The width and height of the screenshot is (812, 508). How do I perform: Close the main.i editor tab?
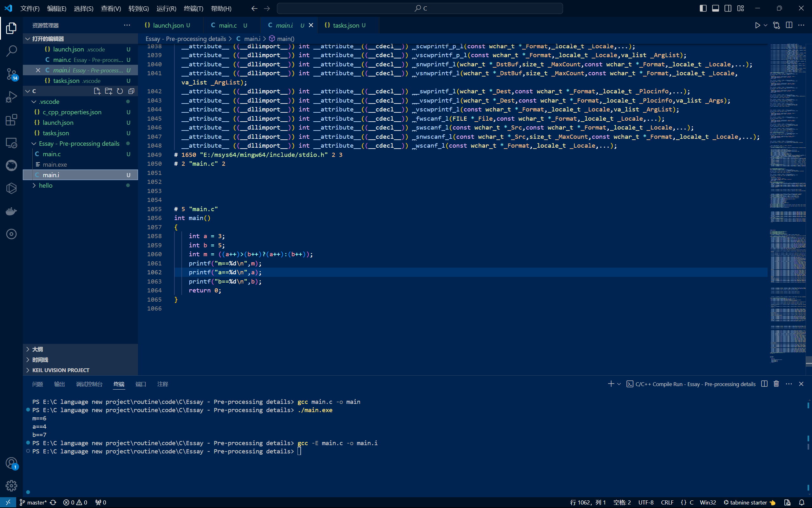point(311,25)
